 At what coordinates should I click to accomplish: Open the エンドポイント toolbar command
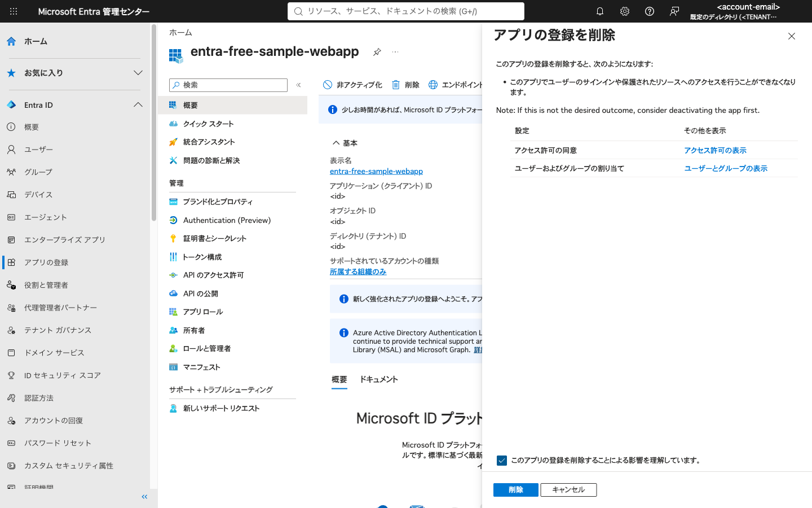456,85
